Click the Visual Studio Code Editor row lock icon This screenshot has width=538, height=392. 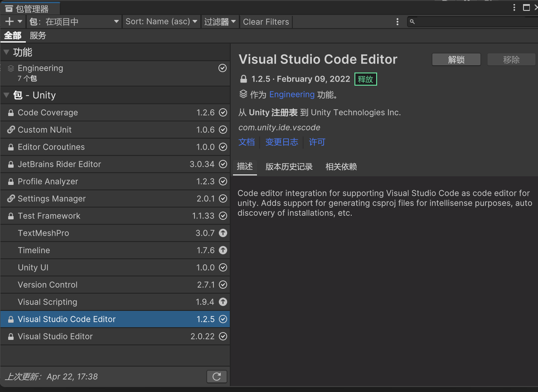(x=11, y=319)
